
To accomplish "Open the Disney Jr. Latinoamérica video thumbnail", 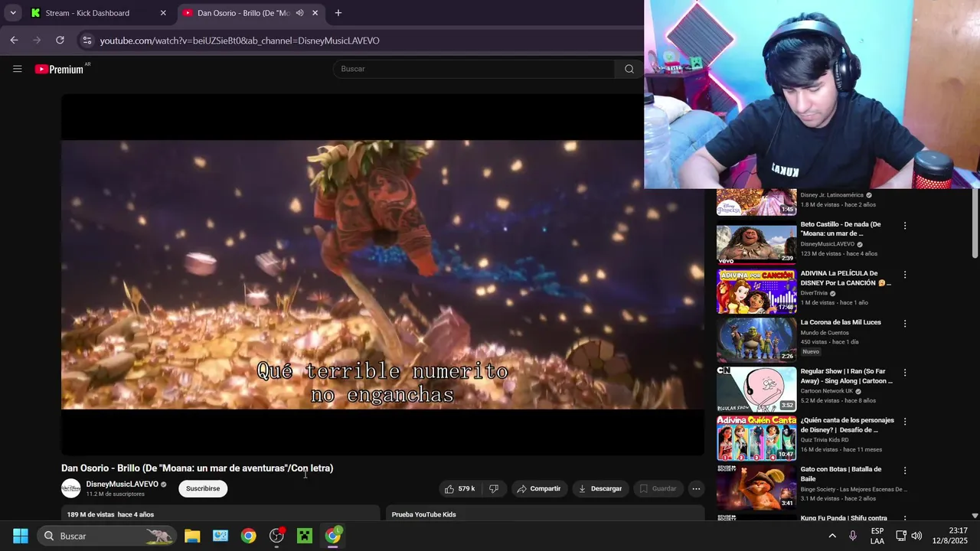I will [756, 203].
